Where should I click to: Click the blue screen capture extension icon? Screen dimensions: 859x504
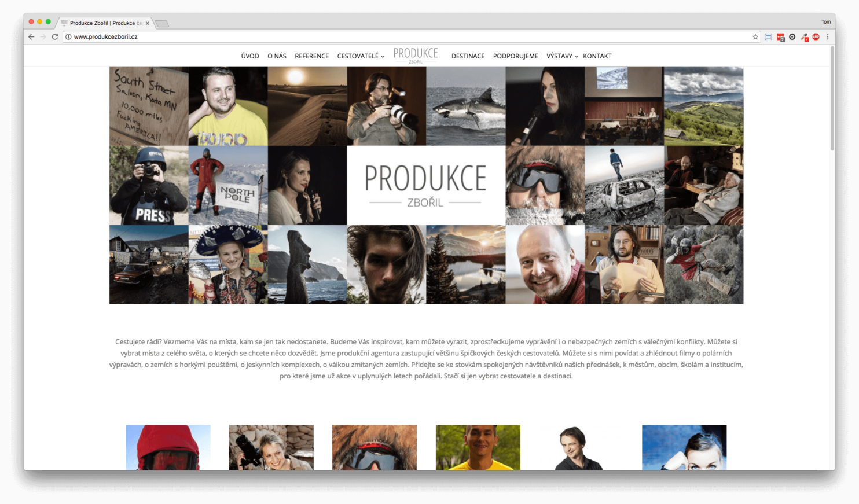point(768,37)
